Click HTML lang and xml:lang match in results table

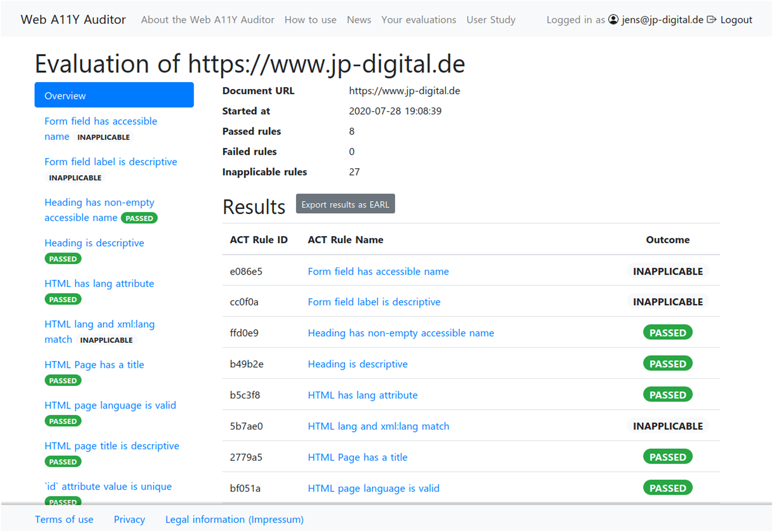click(378, 426)
